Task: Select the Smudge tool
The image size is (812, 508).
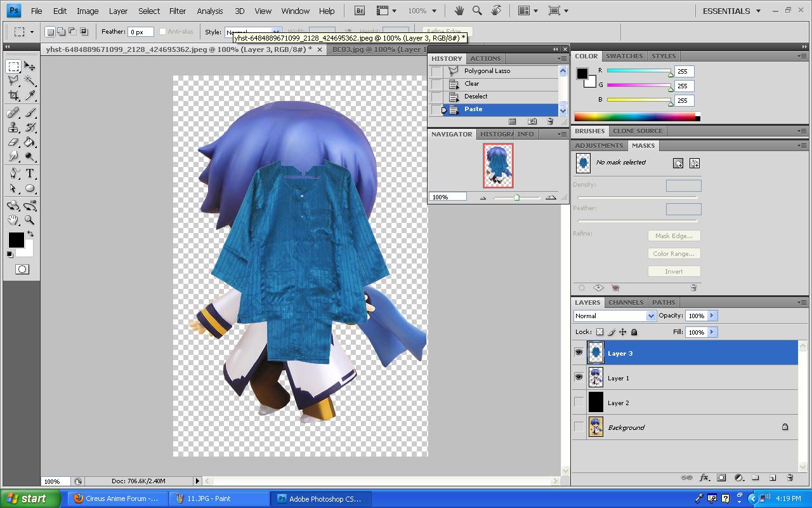Action: tap(13, 156)
